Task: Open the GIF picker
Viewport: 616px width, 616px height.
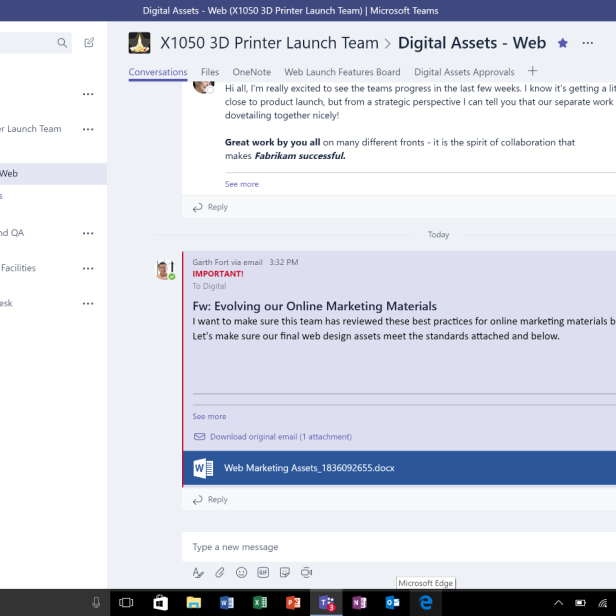Action: (263, 573)
